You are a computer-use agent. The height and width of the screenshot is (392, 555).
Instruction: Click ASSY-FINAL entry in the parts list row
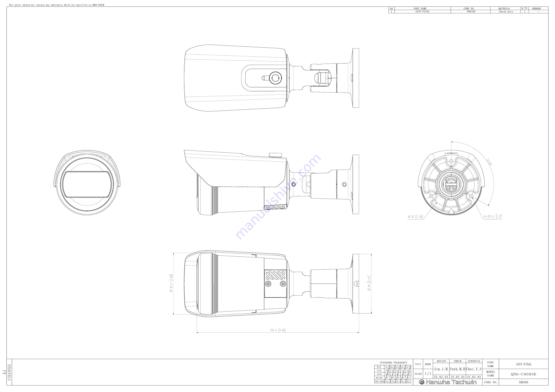(x=422, y=12)
